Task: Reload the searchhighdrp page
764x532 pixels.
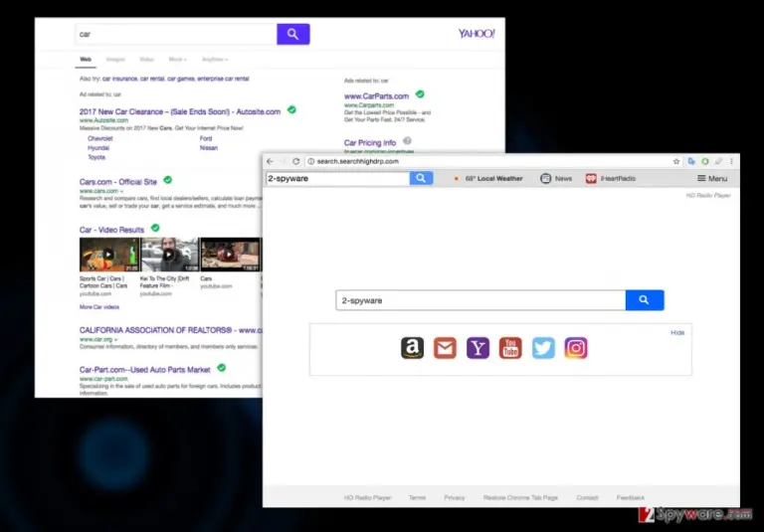Action: pos(295,161)
